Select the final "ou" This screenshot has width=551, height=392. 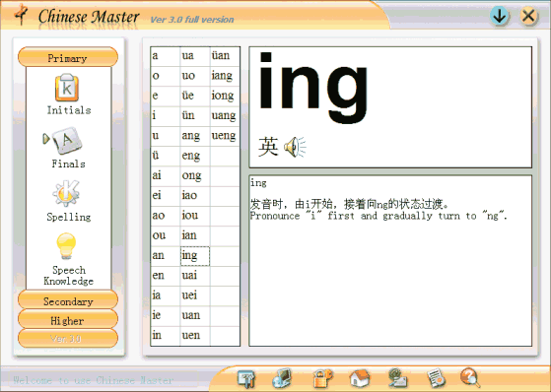(166, 236)
